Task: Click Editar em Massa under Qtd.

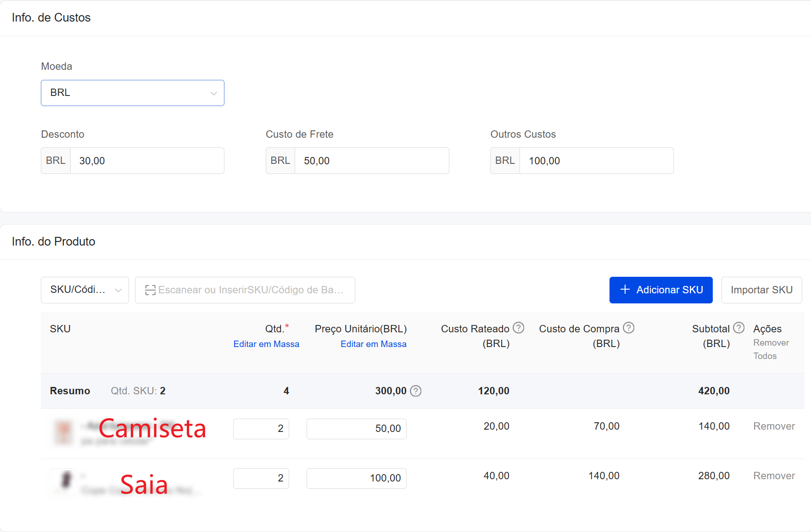Action: (x=266, y=344)
